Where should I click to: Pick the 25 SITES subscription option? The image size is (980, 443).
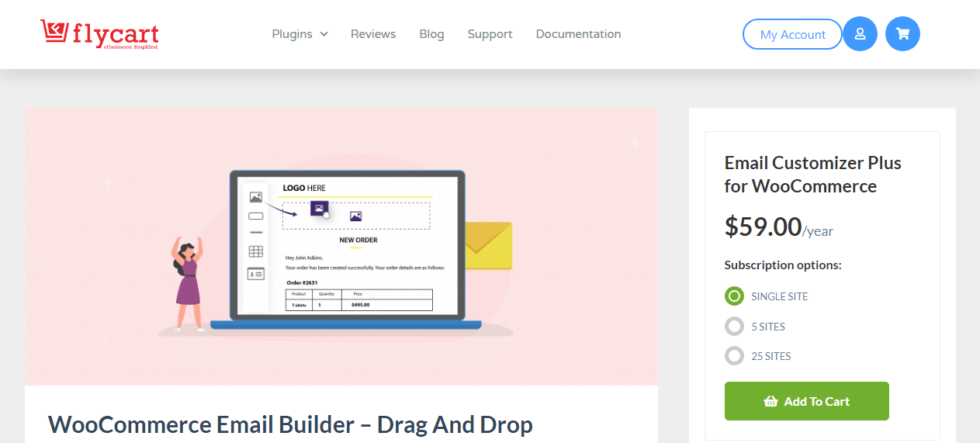click(x=734, y=356)
